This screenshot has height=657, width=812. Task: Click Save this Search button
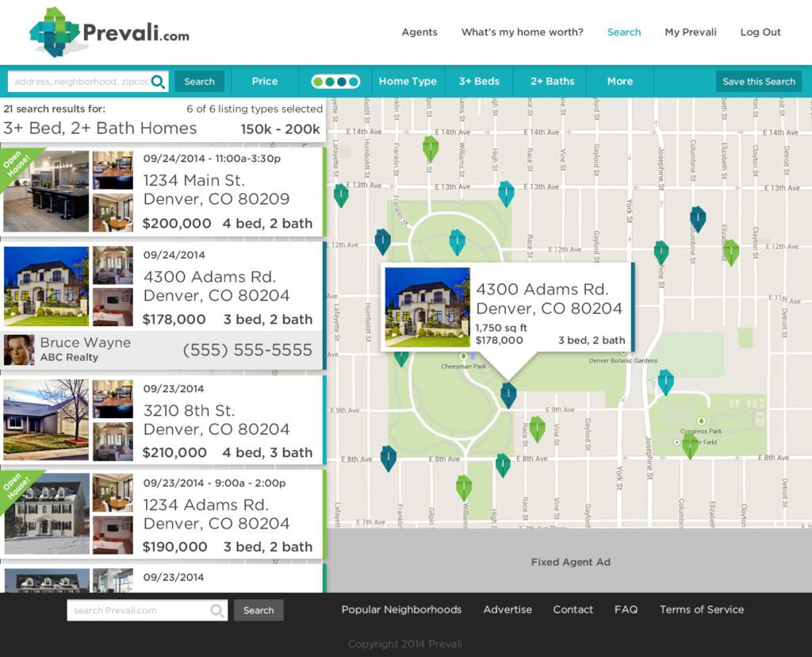pos(759,82)
